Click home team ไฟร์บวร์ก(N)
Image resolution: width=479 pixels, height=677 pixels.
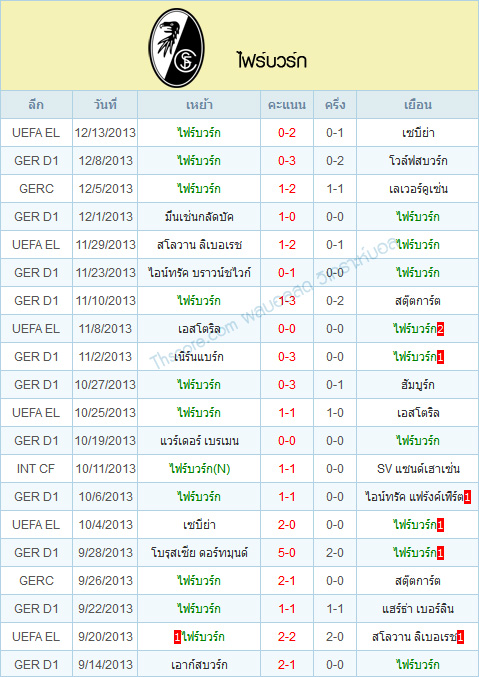[x=199, y=468]
